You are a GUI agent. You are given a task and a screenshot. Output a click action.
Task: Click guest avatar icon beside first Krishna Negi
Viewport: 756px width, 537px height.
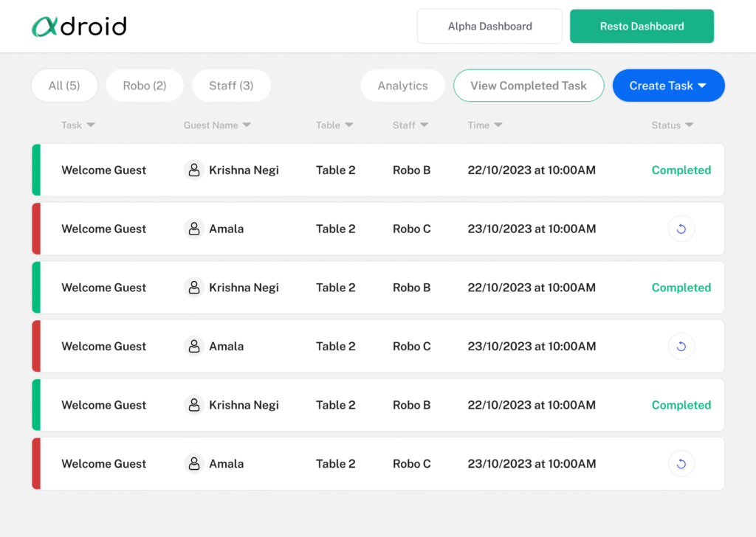[x=194, y=170]
